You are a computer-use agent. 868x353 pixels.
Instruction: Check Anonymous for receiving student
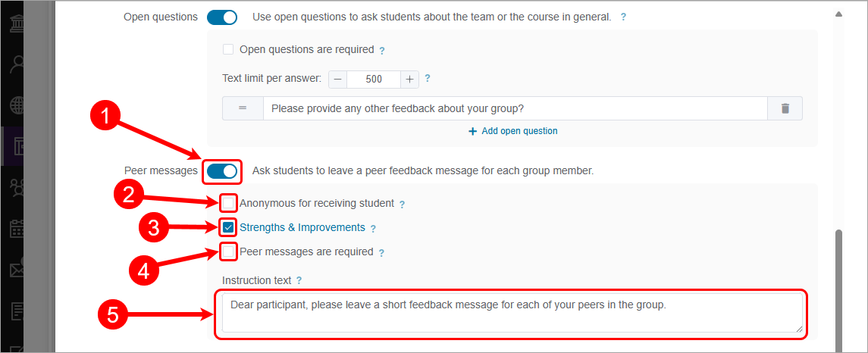pos(228,203)
